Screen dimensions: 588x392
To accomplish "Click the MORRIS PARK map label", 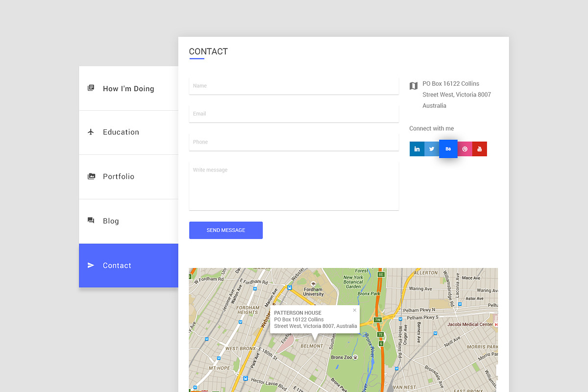I will [482, 347].
